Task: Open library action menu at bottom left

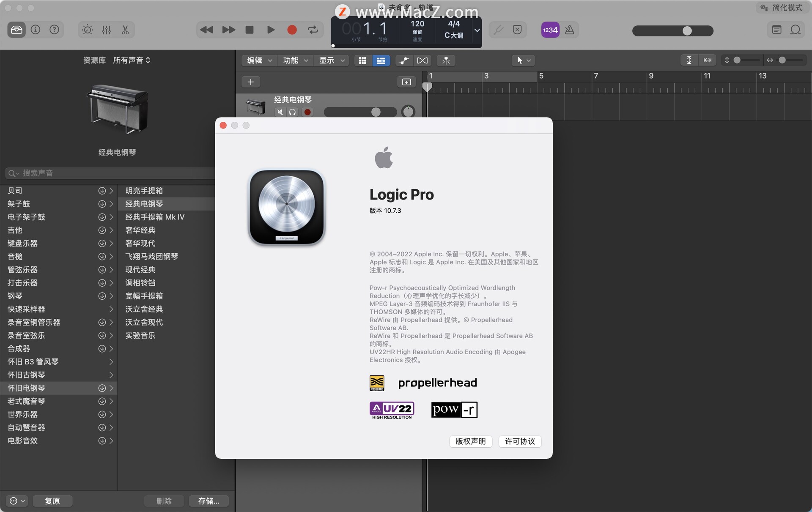Action: click(x=17, y=501)
